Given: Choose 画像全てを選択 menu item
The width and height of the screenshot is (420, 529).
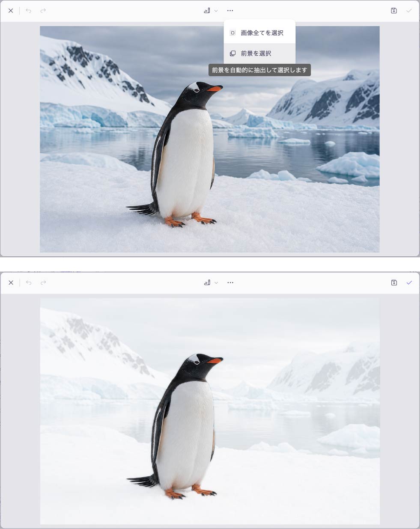Looking at the screenshot, I should pos(259,33).
